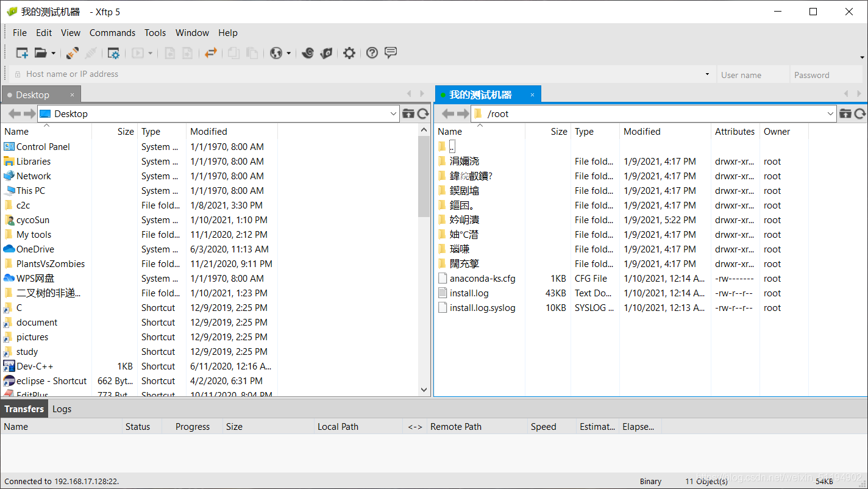Viewport: 868px width, 489px height.
Task: Go forward in the /root remote pane
Action: (463, 113)
